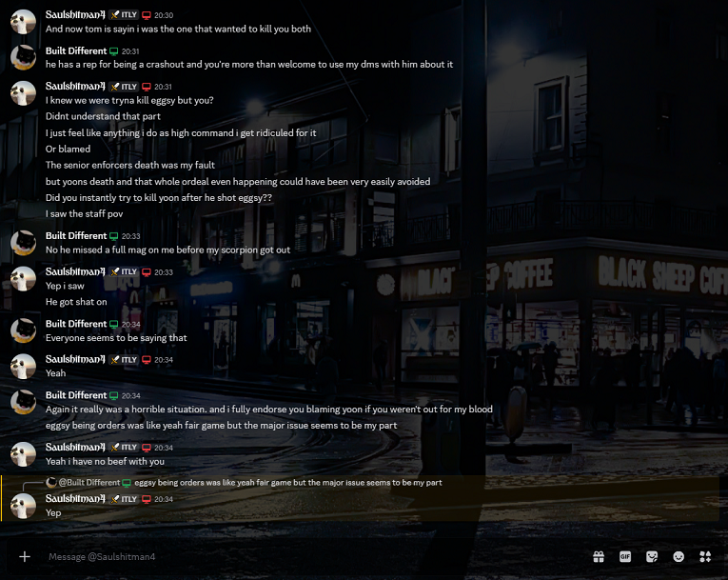Image resolution: width=728 pixels, height=580 pixels.
Task: Click the green desktop status icon at 20:31
Action: tap(114, 50)
